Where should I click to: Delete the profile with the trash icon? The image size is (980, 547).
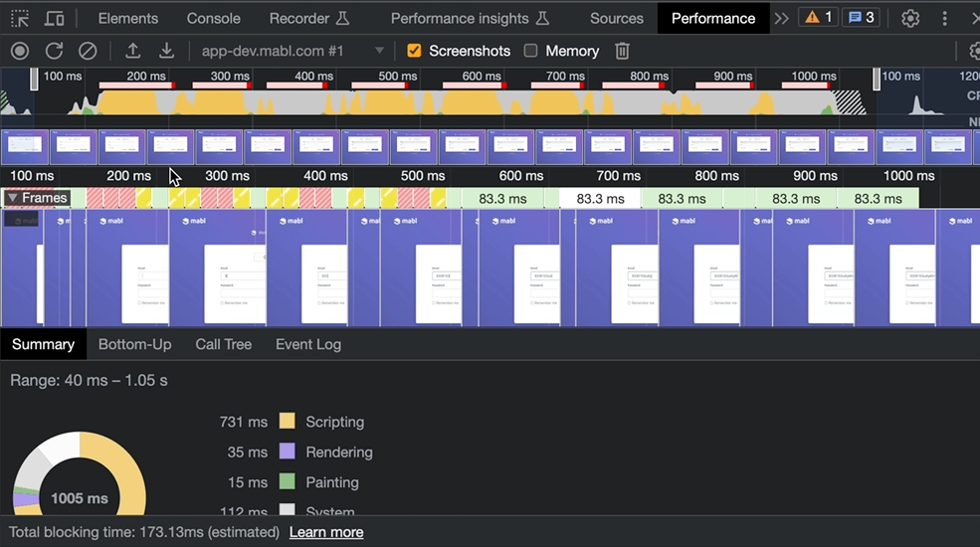[x=622, y=51]
